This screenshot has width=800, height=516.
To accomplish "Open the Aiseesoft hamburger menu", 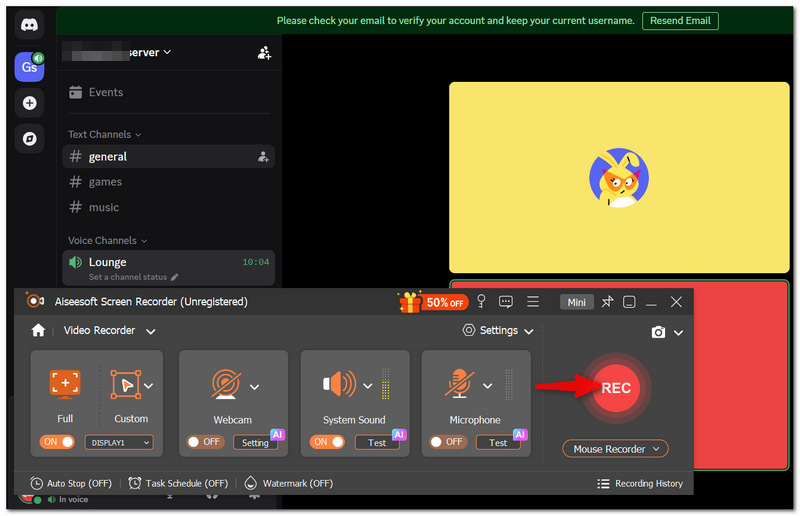I will 533,302.
